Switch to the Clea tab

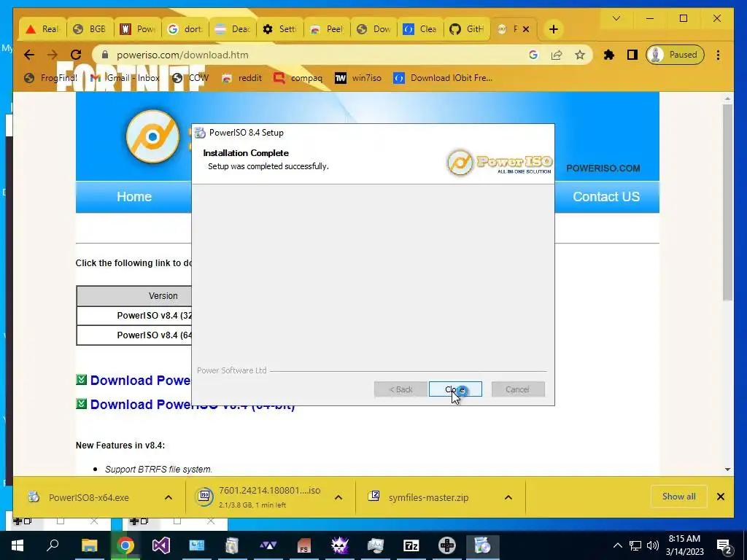pos(421,29)
